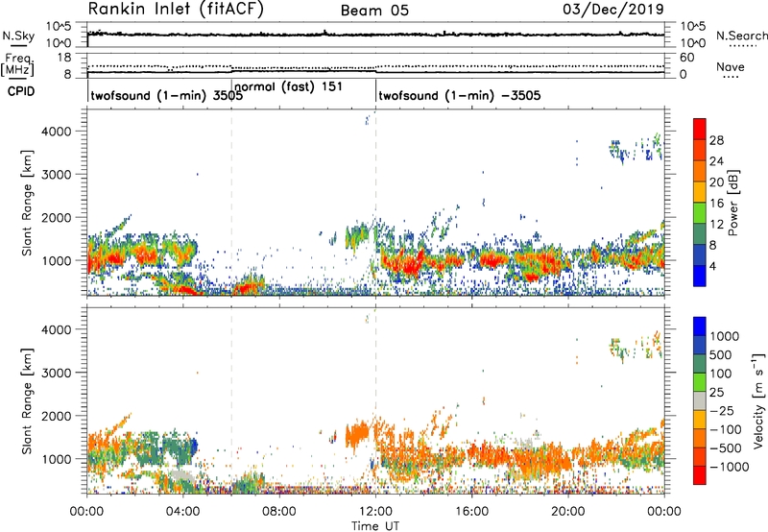768x532 pixels.
Task: Click the 'N.Sky' legend label
Action: 18,36
